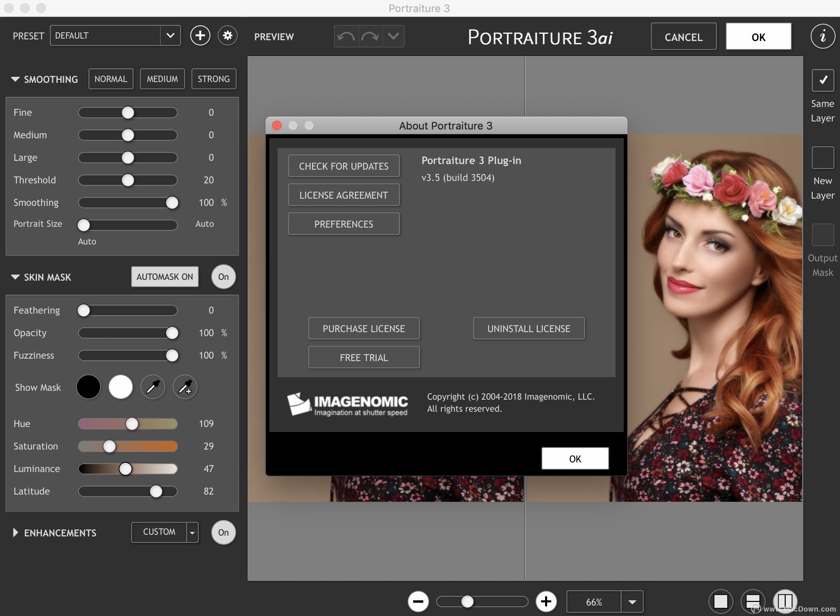Click the Feathering slider handle
This screenshot has height=616, width=840.
tap(84, 310)
